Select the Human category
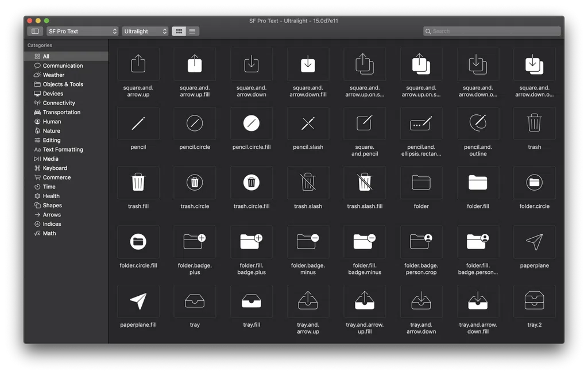Image resolution: width=588 pixels, height=375 pixels. pos(66,122)
